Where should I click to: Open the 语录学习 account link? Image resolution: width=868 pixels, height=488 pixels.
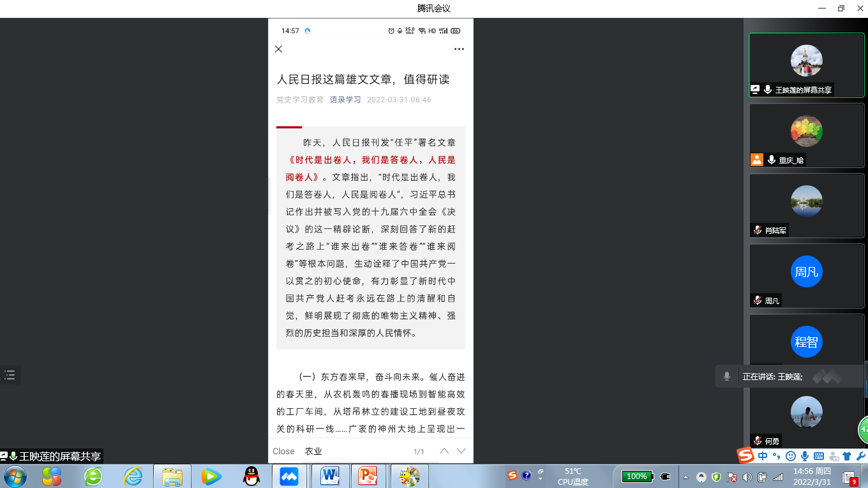345,100
